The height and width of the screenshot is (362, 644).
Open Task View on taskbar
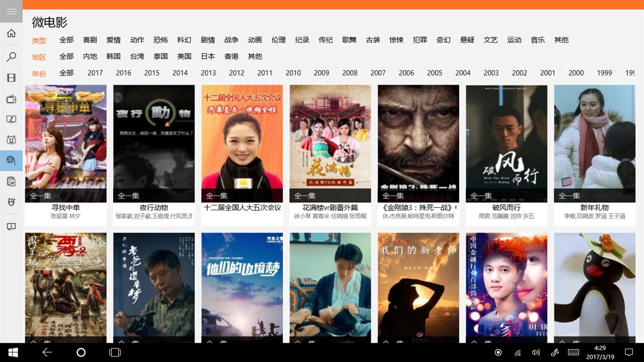[x=115, y=353]
